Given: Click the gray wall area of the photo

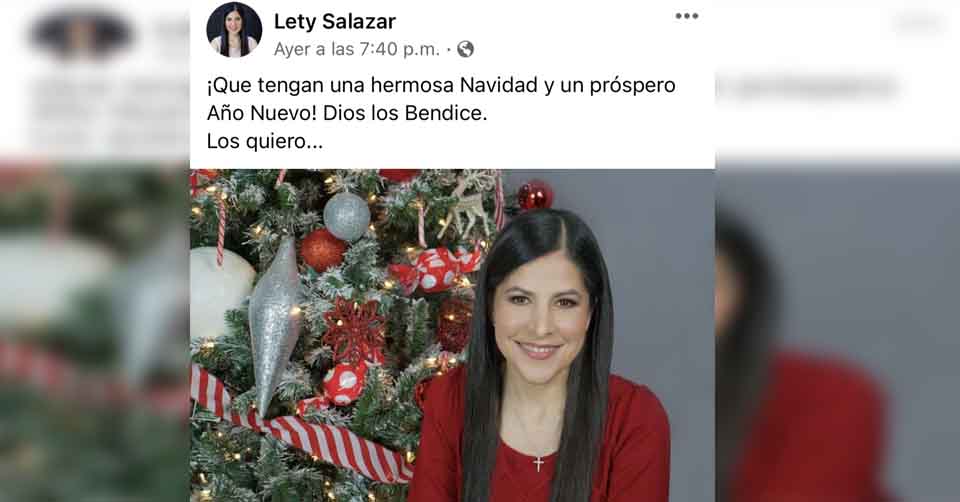Looking at the screenshot, I should (x=661, y=275).
